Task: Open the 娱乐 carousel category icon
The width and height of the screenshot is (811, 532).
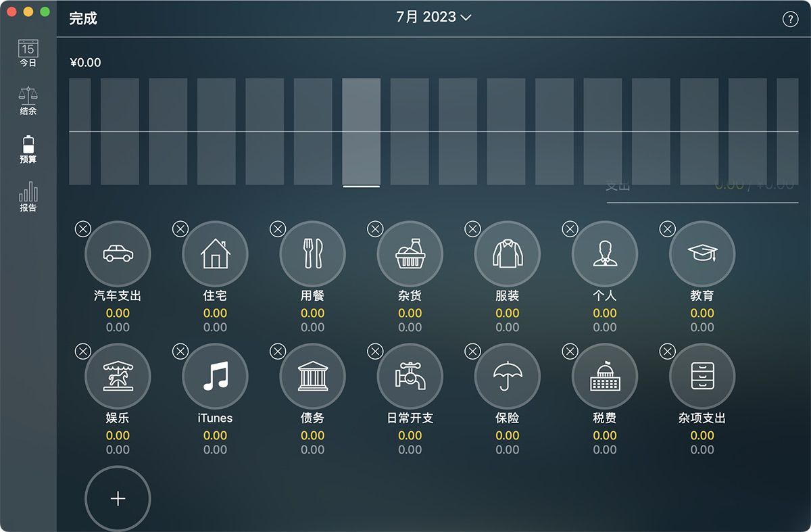Action: coord(118,376)
